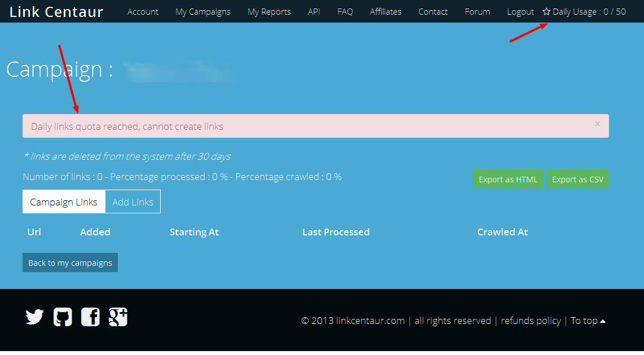The image size is (644, 355).
Task: Dismiss the quota reached alert
Action: pos(597,124)
